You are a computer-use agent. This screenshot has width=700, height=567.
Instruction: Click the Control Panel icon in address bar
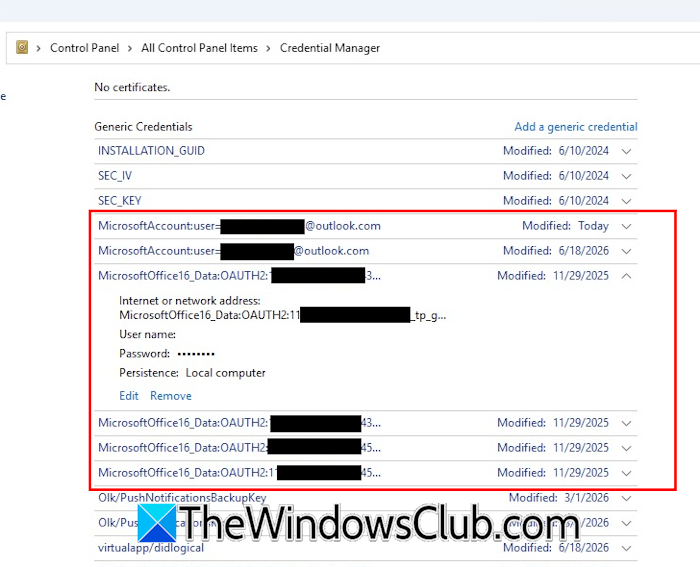(x=22, y=47)
